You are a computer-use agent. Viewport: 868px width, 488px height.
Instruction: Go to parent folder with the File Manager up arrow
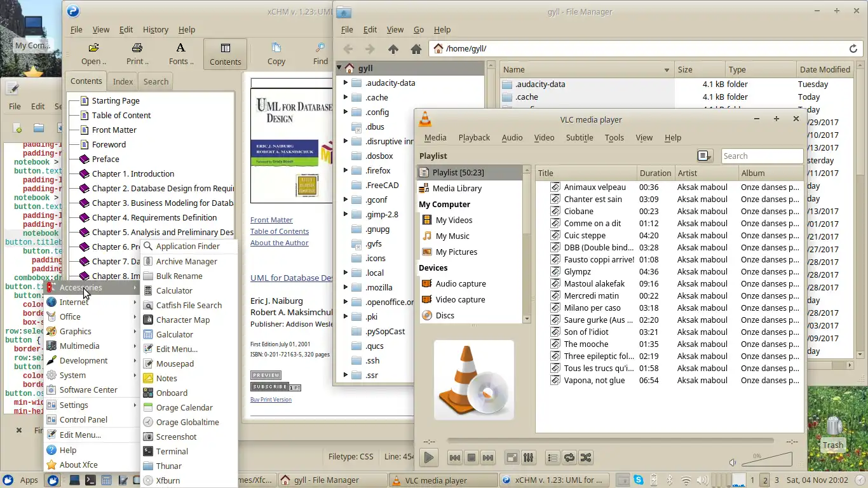393,49
